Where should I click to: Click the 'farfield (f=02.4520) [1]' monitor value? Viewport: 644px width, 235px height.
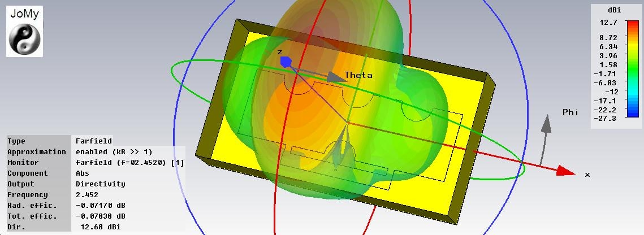coord(130,162)
